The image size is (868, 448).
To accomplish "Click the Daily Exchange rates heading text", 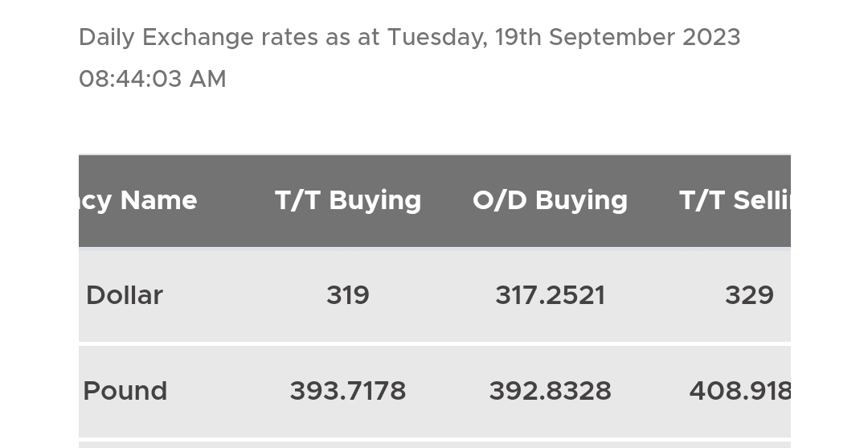I will coord(410,38).
